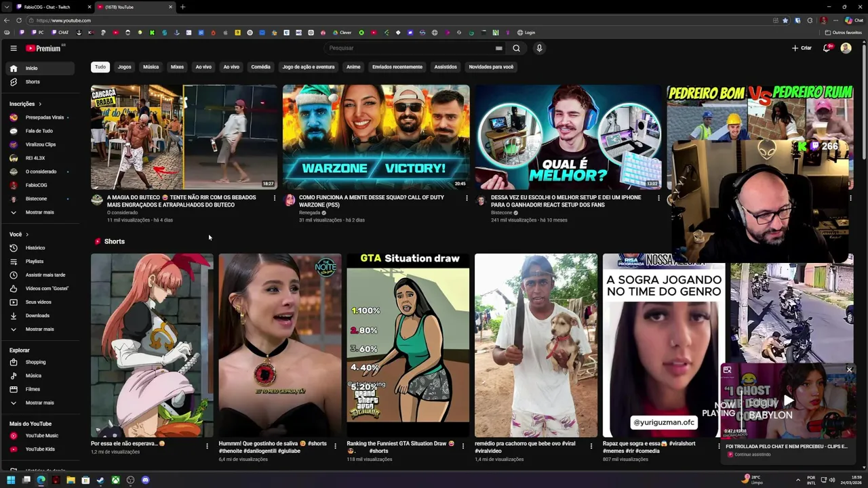Image resolution: width=868 pixels, height=488 pixels.
Task: Select the Mixes filter chip
Action: coord(177,67)
